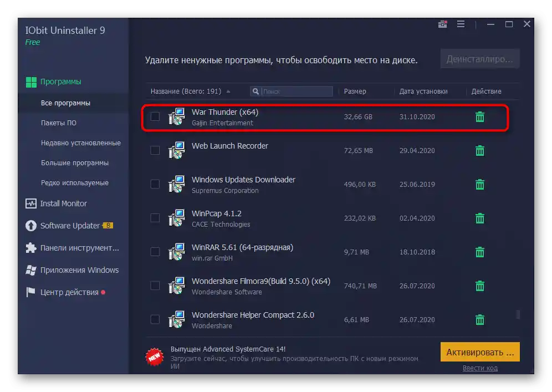This screenshot has height=392, width=552.
Task: Open the toolbox icon in title bar
Action: click(442, 24)
